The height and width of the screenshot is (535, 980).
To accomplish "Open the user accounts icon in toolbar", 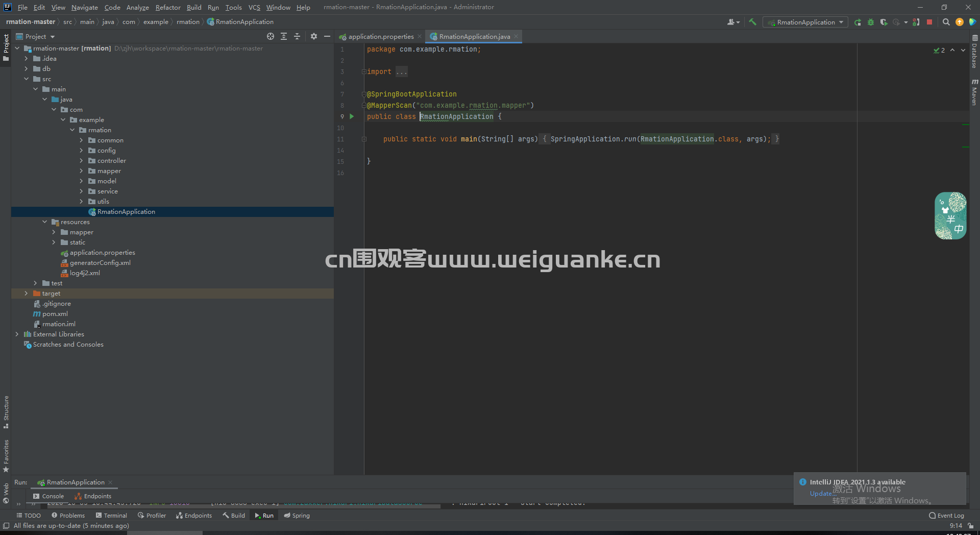I will click(733, 22).
